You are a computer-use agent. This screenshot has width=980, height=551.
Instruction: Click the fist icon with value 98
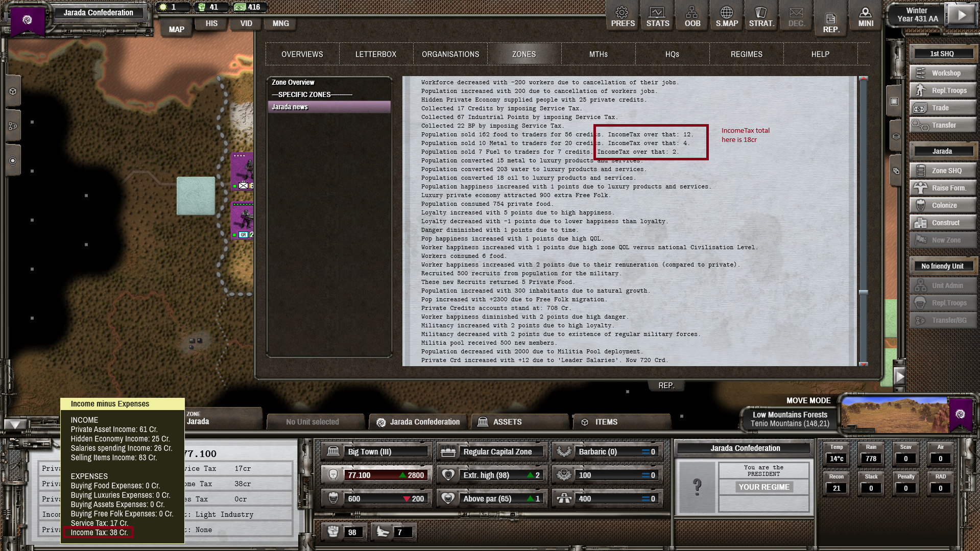344,532
